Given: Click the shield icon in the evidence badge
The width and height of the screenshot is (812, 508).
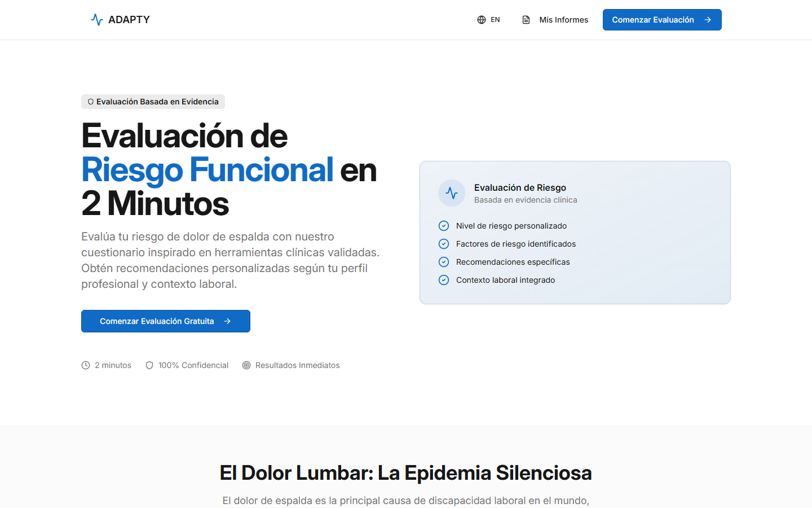Looking at the screenshot, I should (91, 102).
